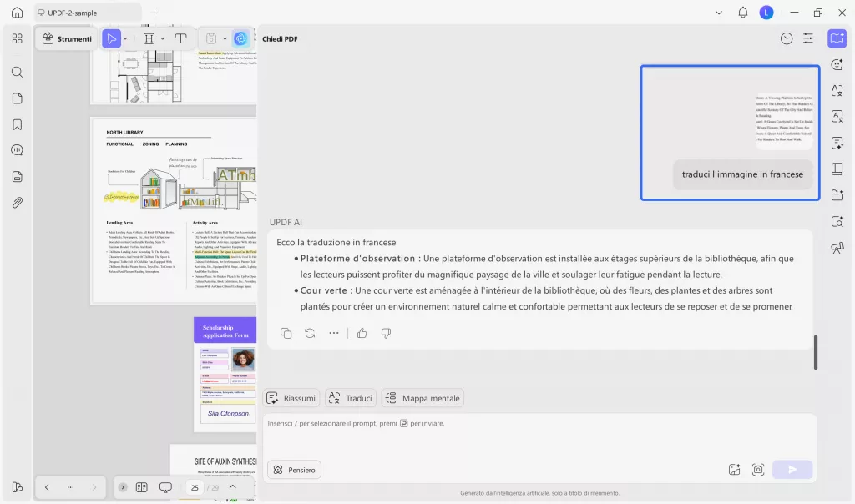Screen dimensions: 855x504
Task: Open the translate icon in right sidebar
Action: point(837,90)
